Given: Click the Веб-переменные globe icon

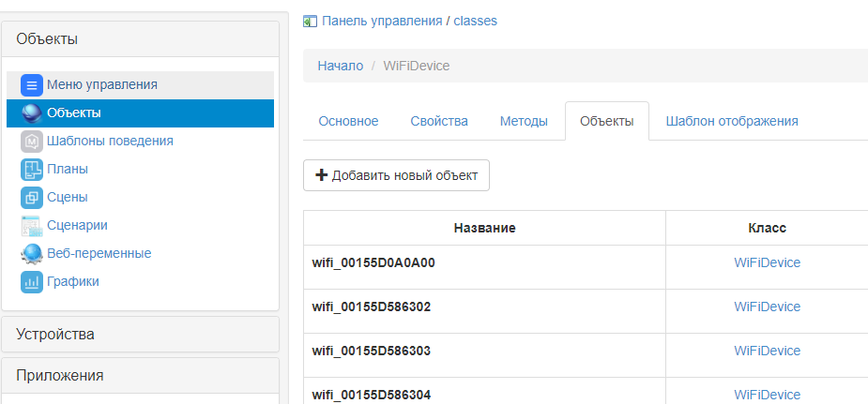Looking at the screenshot, I should coord(32,253).
